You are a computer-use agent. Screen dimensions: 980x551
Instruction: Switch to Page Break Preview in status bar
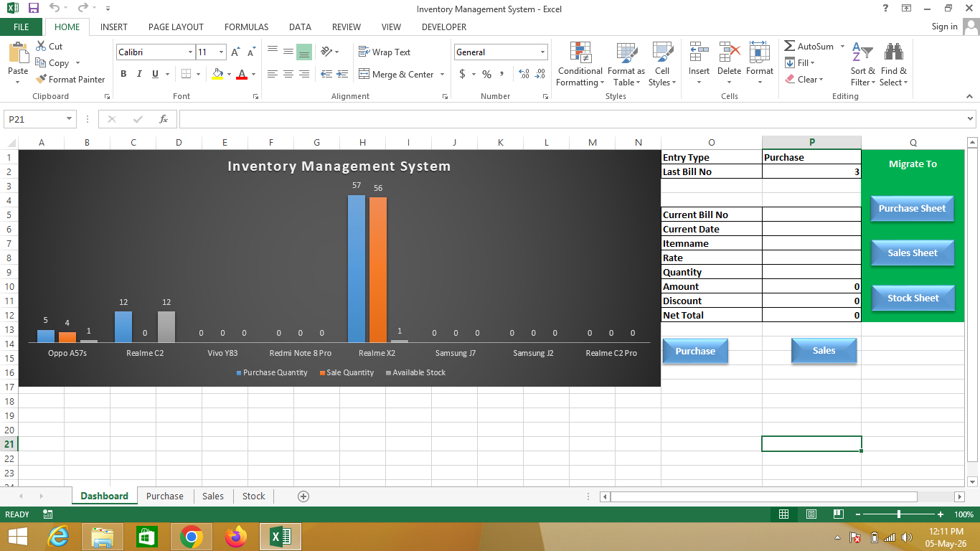(838, 514)
